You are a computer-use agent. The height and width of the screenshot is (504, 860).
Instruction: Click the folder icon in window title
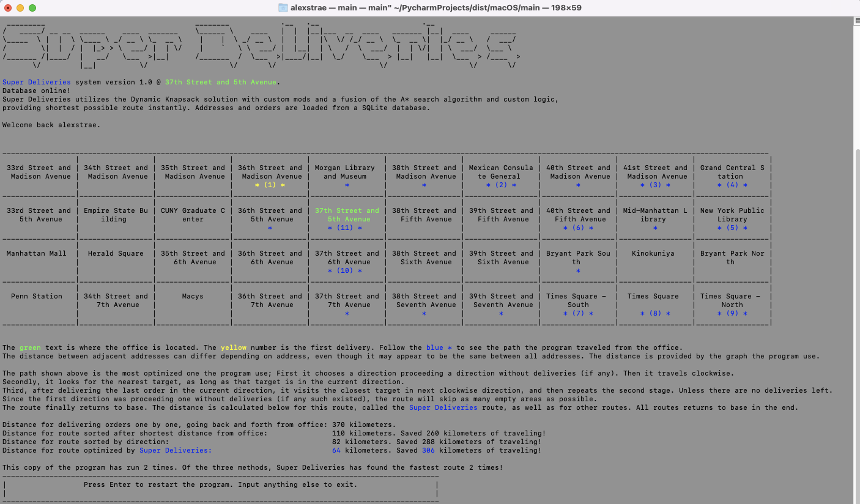coord(283,8)
